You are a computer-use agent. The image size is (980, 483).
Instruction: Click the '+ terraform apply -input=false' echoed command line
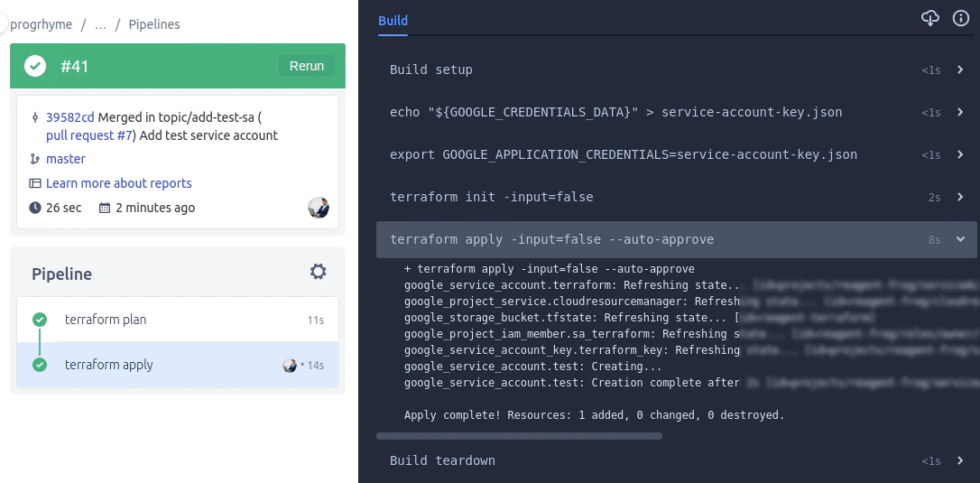coord(550,269)
